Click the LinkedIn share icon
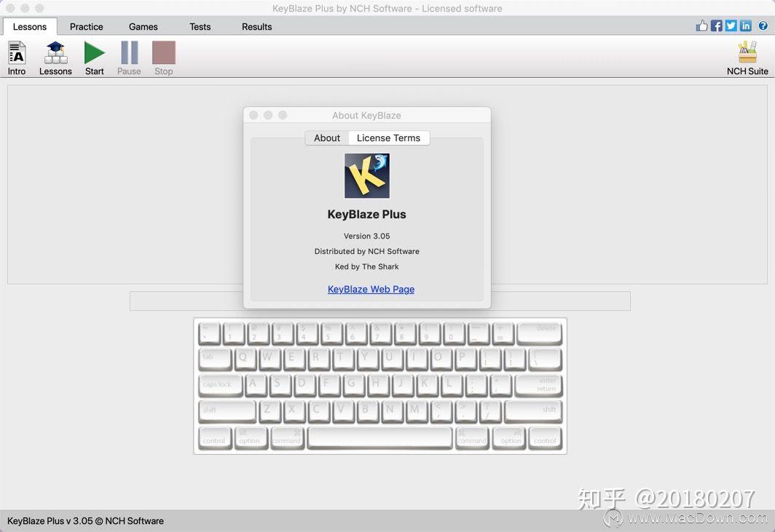The width and height of the screenshot is (775, 532). coord(745,25)
